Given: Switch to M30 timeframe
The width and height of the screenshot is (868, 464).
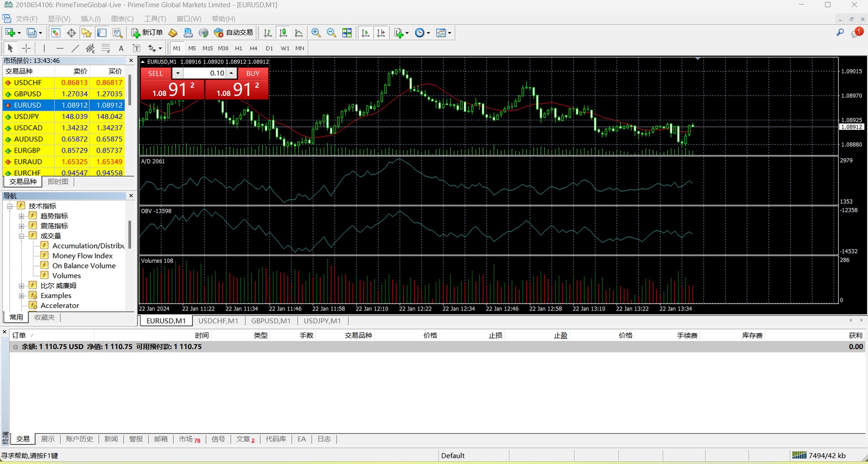Looking at the screenshot, I should click(x=223, y=48).
